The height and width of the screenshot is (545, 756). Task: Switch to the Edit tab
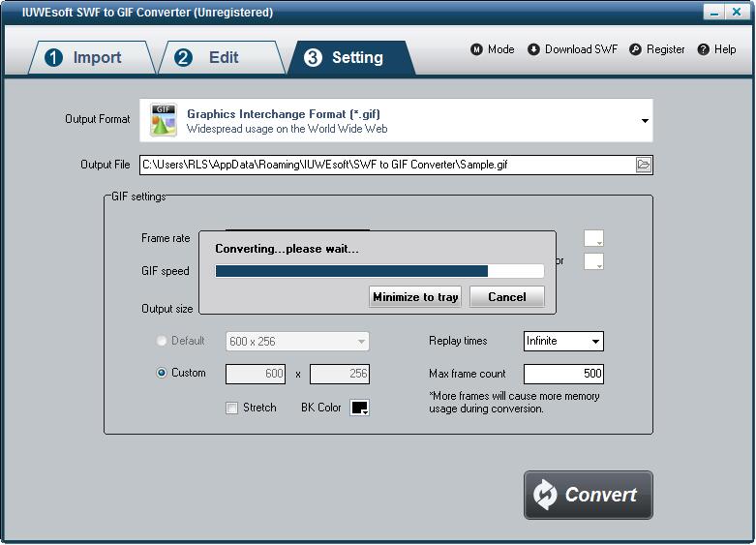point(223,57)
